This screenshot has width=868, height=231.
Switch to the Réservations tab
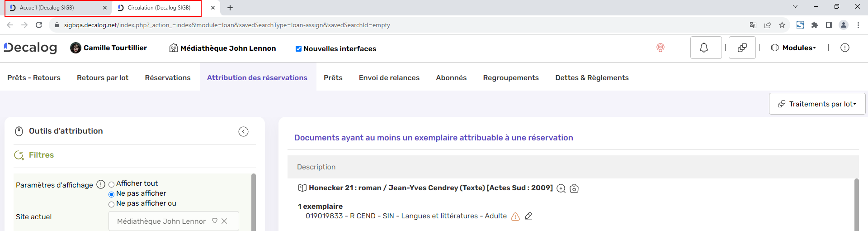tap(168, 77)
